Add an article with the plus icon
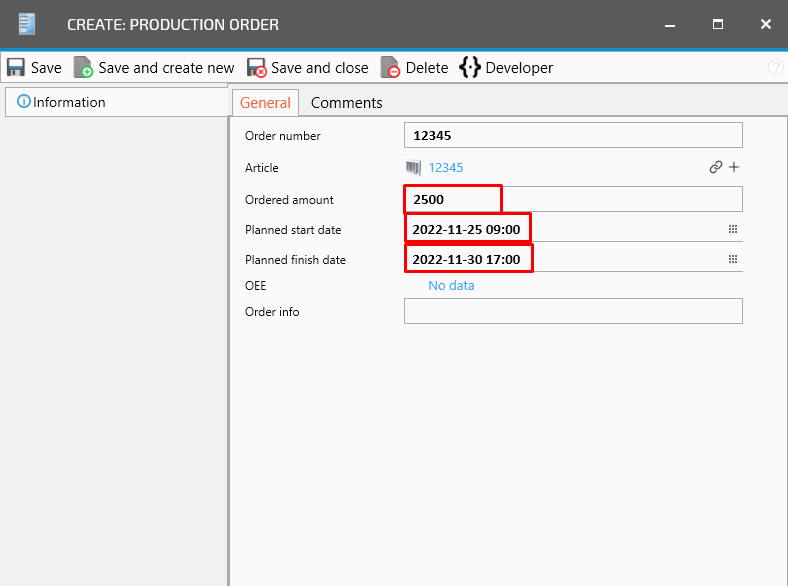This screenshot has width=788, height=586. (x=734, y=168)
